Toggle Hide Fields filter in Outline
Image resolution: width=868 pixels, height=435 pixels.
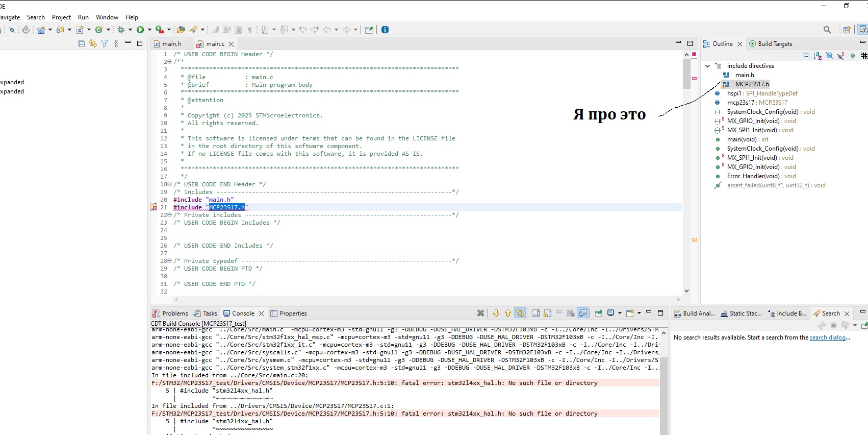pyautogui.click(x=829, y=56)
